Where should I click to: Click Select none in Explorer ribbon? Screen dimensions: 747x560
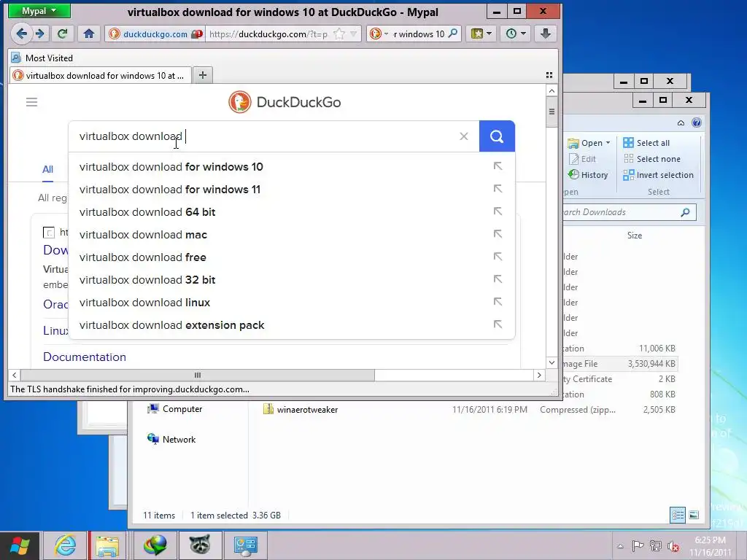651,159
